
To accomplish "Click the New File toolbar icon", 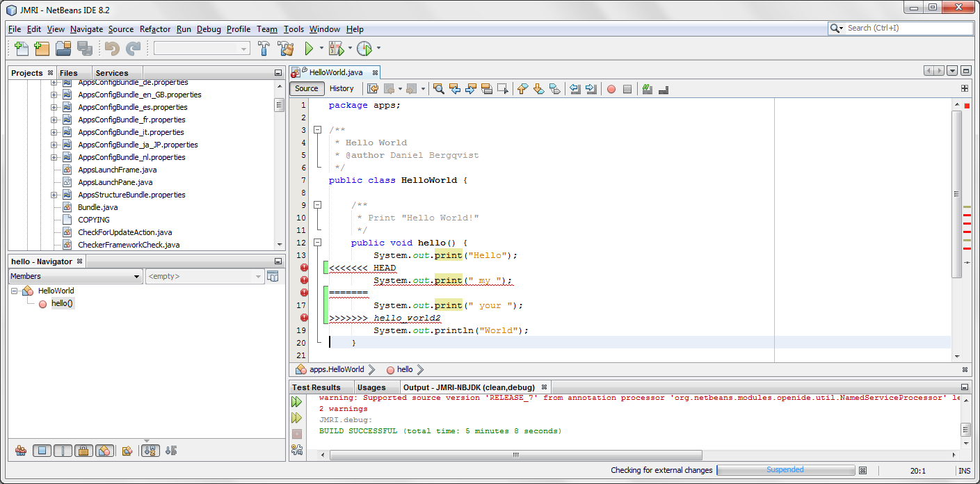I will [x=22, y=48].
